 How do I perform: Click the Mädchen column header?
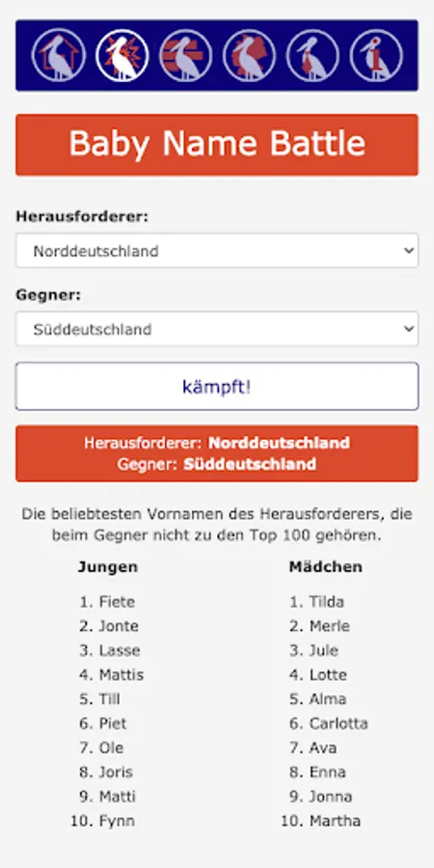(x=326, y=567)
